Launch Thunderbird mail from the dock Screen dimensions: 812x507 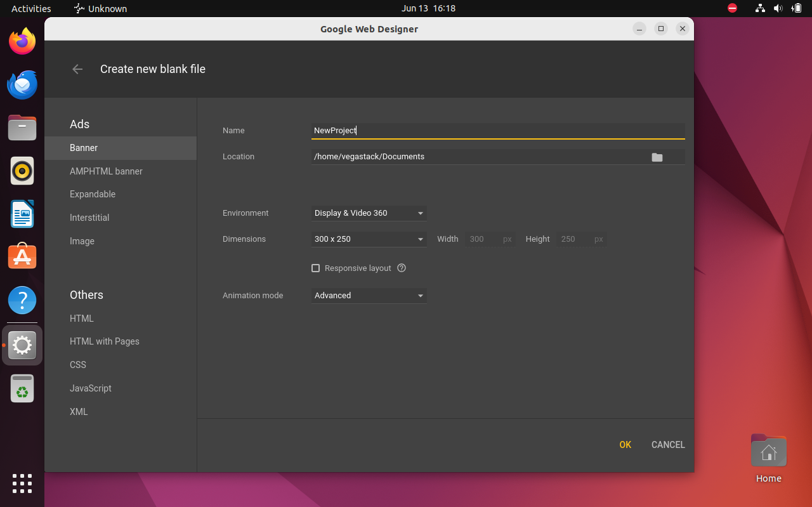(22, 84)
